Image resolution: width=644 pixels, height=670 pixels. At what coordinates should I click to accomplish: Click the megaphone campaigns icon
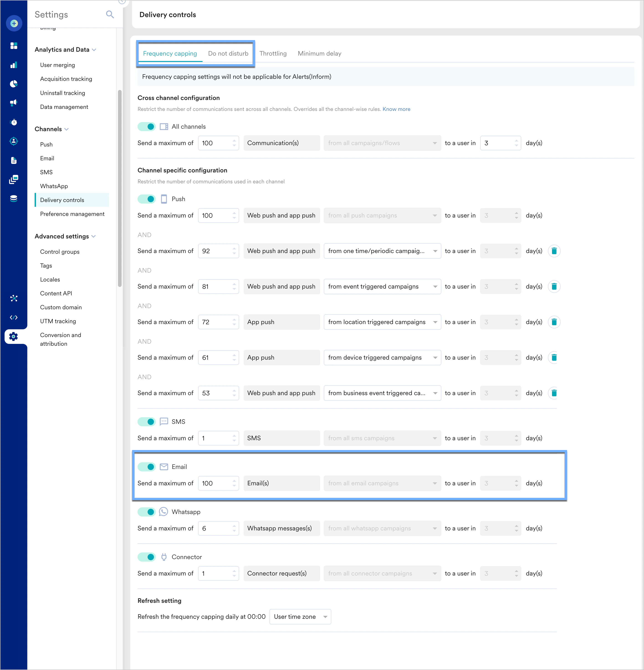point(14,102)
